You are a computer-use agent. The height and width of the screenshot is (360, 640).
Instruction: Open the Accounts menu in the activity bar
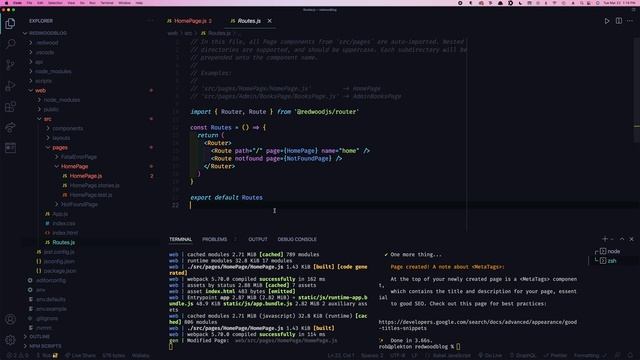tap(11, 319)
